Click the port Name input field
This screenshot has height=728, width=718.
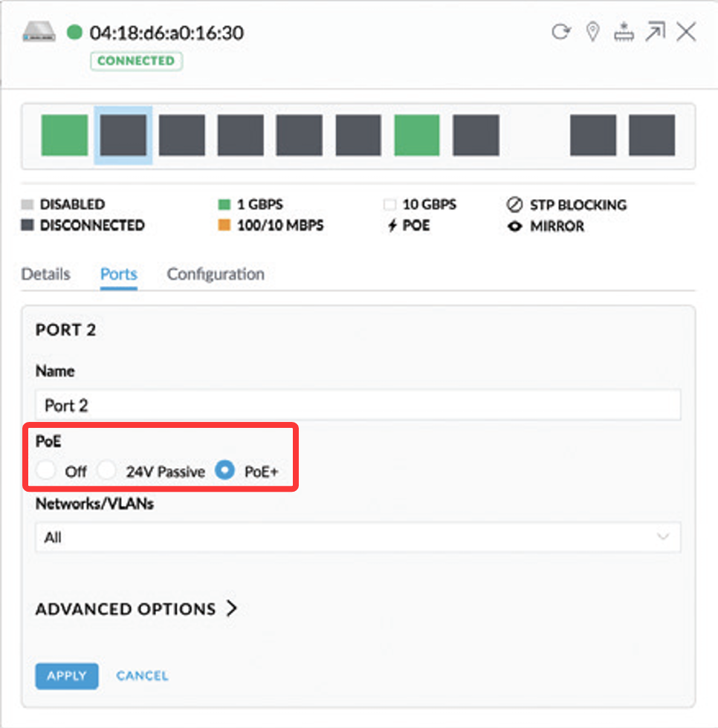[x=358, y=406]
